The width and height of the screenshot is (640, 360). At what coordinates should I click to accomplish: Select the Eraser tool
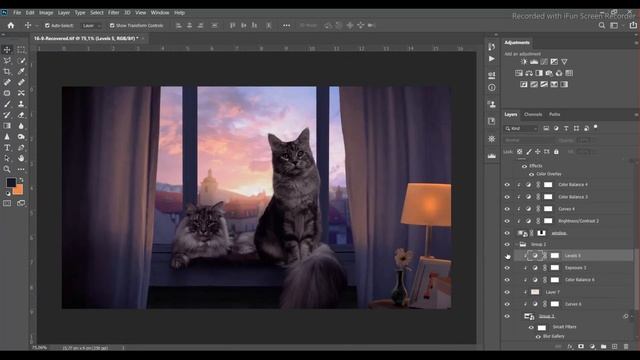(x=21, y=115)
